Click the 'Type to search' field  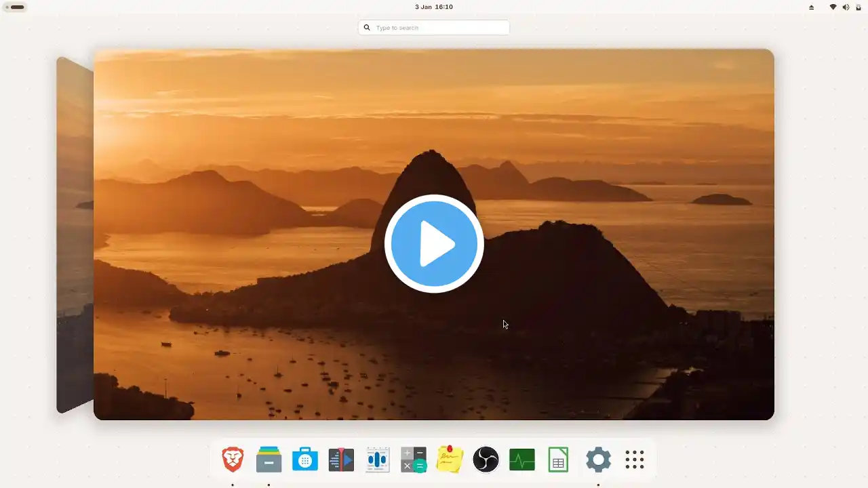[434, 28]
